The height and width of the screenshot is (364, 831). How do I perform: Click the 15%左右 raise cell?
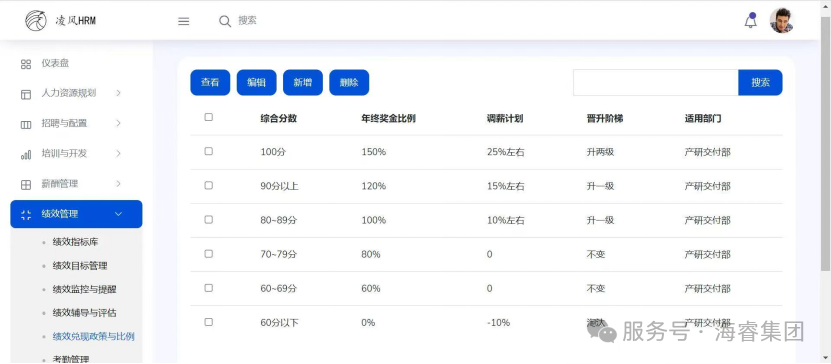[x=506, y=186]
